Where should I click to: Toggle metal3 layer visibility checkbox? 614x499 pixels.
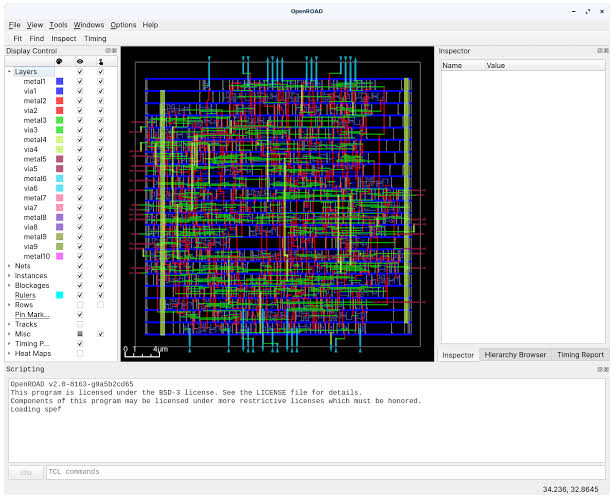point(80,120)
